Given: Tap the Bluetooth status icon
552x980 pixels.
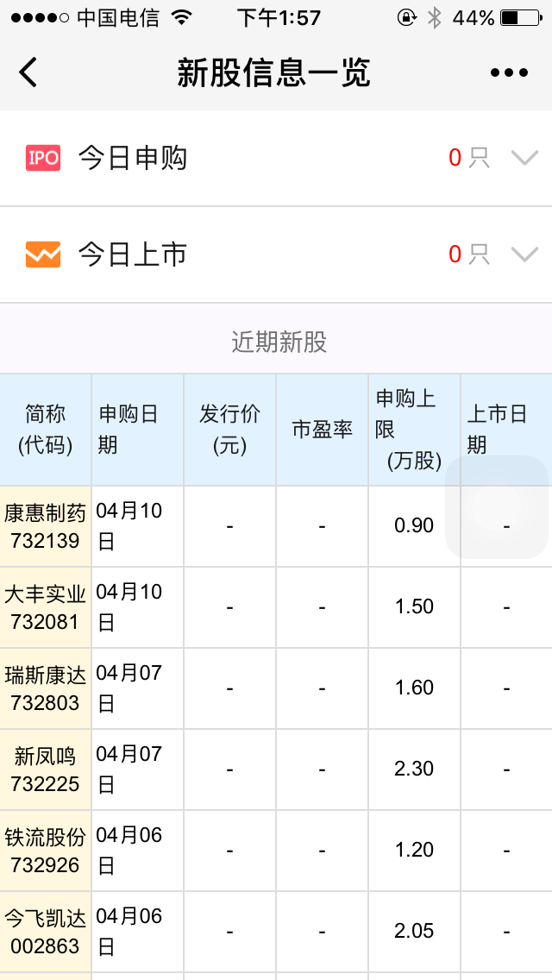Looking at the screenshot, I should pyautogui.click(x=435, y=17).
